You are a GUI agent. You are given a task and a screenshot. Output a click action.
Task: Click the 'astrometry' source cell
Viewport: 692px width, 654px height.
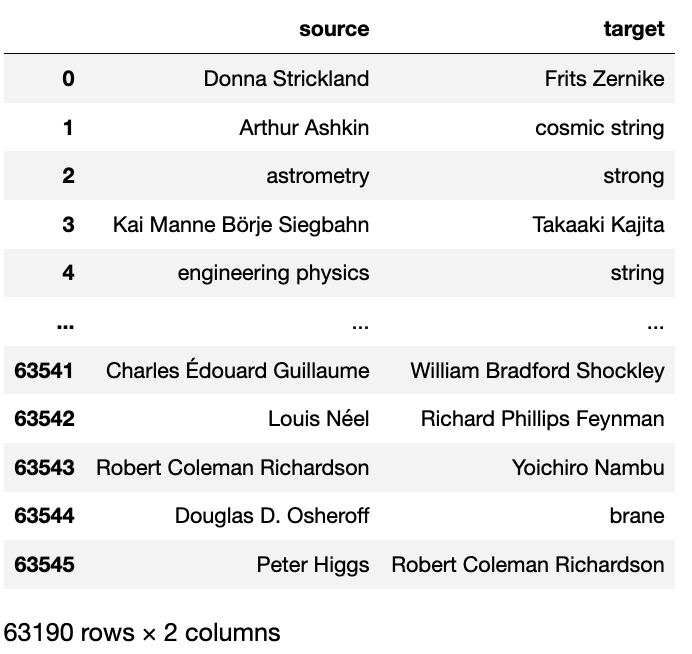pos(317,177)
